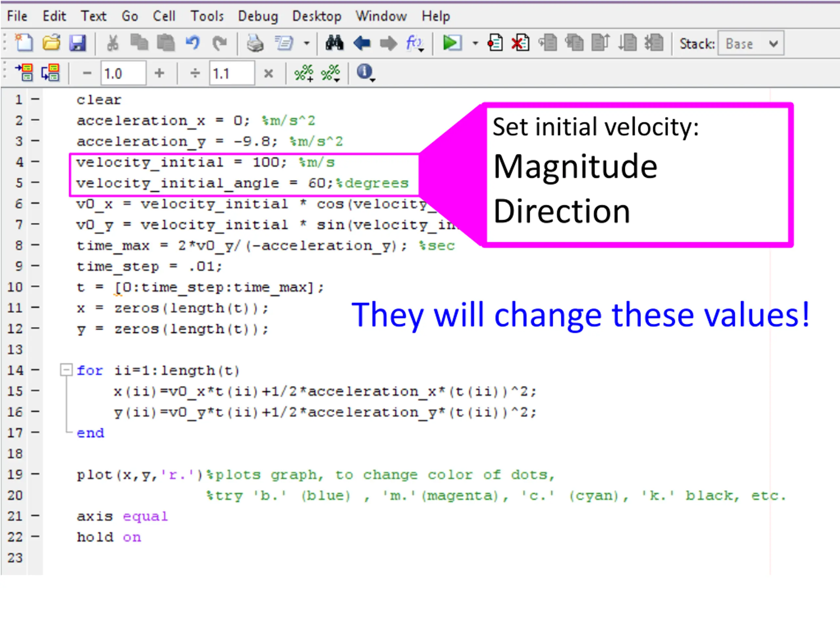Open the Cell menu
The width and height of the screenshot is (840, 630).
[164, 16]
